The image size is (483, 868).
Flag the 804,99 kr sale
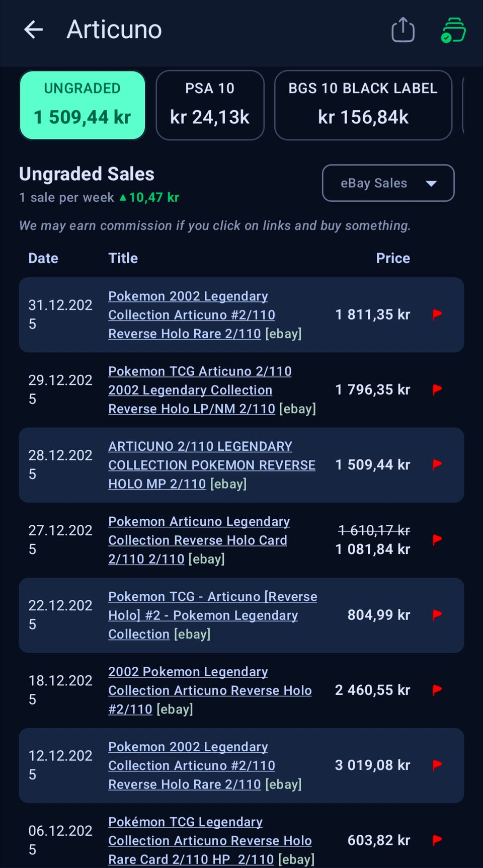tap(437, 615)
